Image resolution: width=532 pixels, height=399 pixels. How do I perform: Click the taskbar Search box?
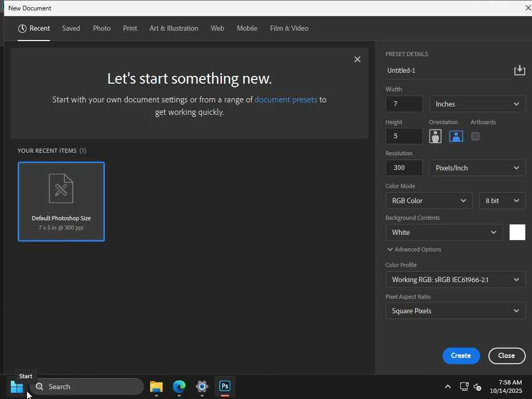87,387
